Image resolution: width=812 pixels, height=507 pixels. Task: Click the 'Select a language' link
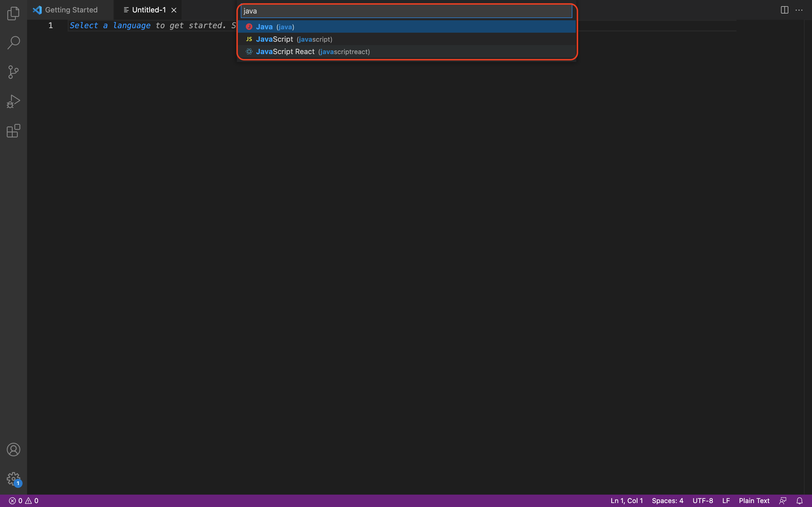click(110, 25)
